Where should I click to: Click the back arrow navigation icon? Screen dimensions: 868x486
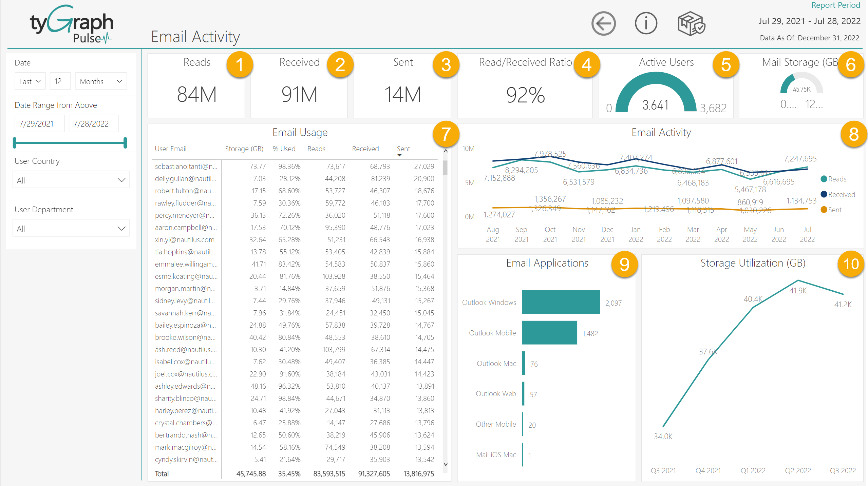pyautogui.click(x=603, y=24)
